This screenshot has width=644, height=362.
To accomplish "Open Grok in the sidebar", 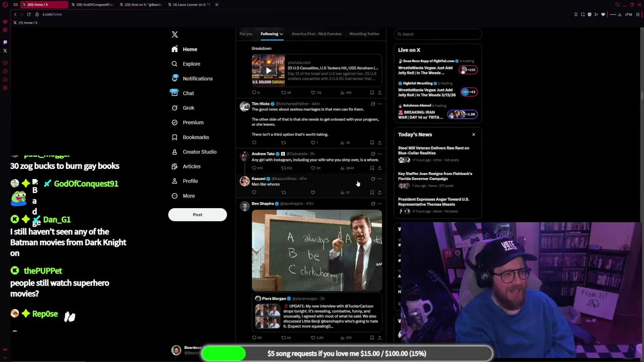I will tap(182, 108).
